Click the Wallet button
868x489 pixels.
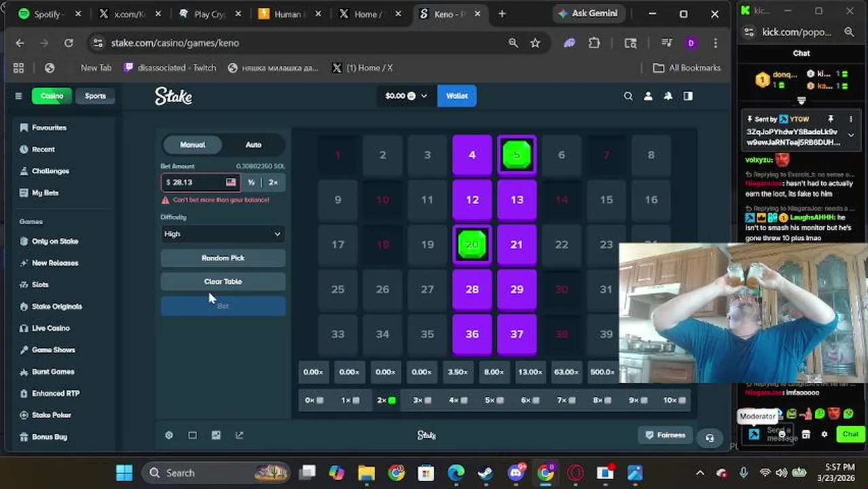457,96
